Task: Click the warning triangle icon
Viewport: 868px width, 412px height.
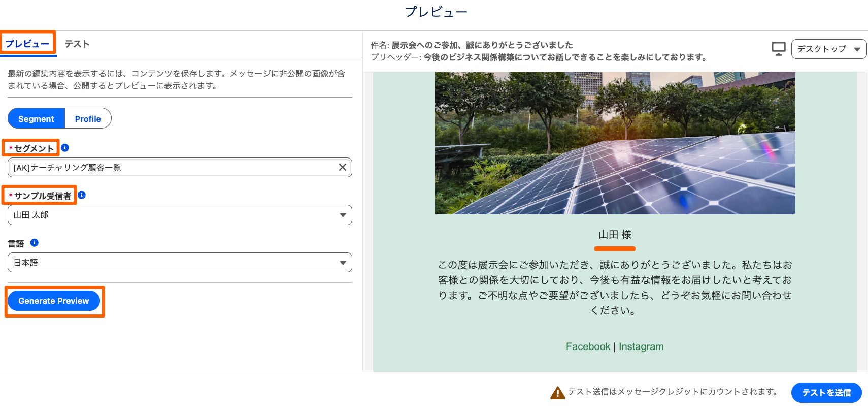Action: (x=557, y=392)
